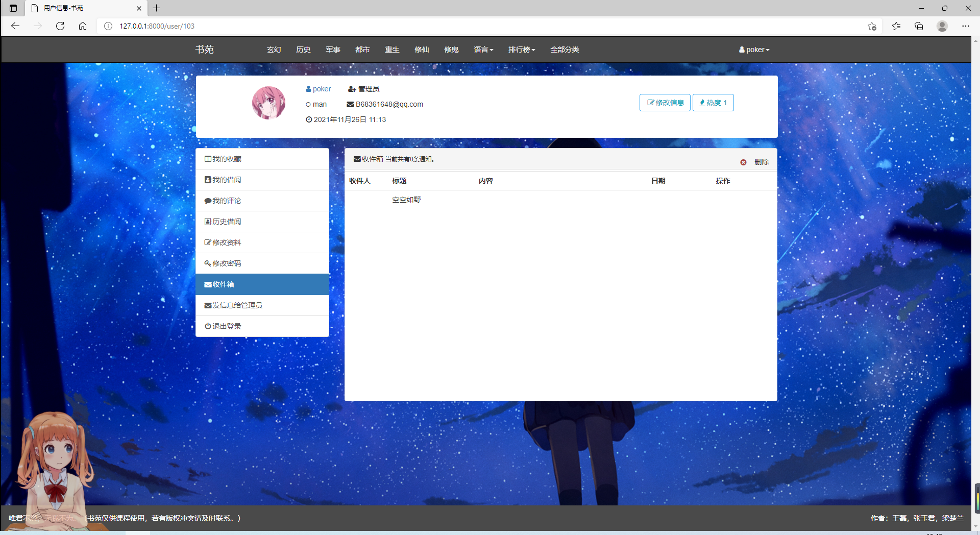Click the 空空如野 empty-inbox text

click(x=407, y=200)
